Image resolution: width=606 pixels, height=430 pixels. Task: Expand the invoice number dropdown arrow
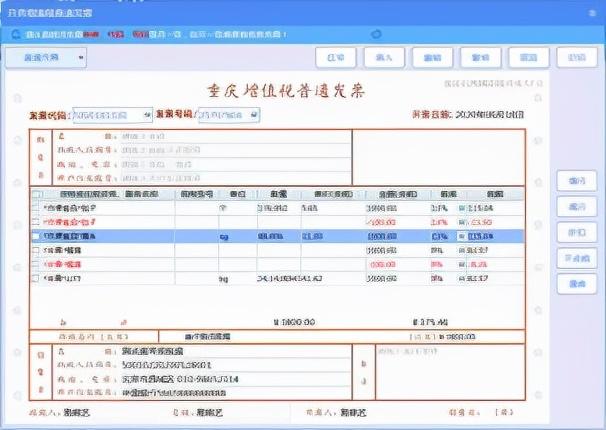click(x=254, y=115)
